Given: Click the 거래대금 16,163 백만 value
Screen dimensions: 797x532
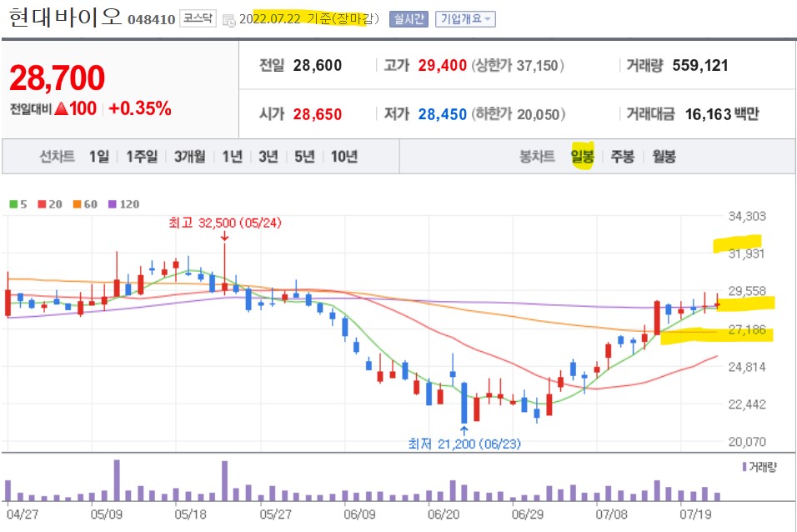Looking at the screenshot, I should click(x=722, y=114).
